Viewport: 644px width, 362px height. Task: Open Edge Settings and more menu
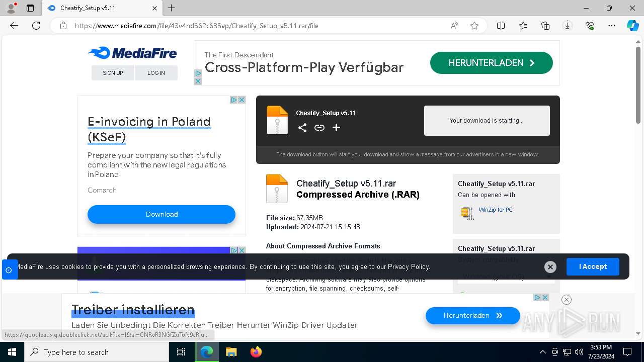pyautogui.click(x=612, y=26)
